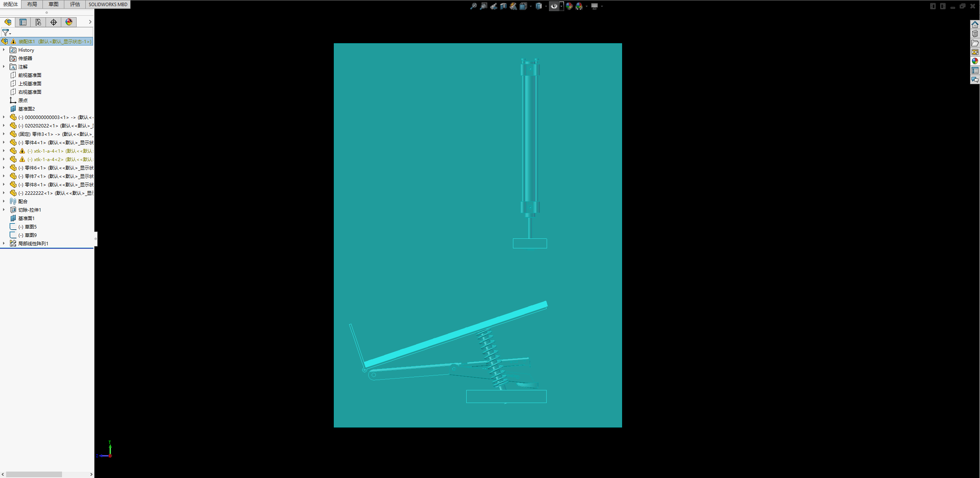Click the feature tree horizontal scrollbar
Screen dimensions: 980x478
pos(34,474)
